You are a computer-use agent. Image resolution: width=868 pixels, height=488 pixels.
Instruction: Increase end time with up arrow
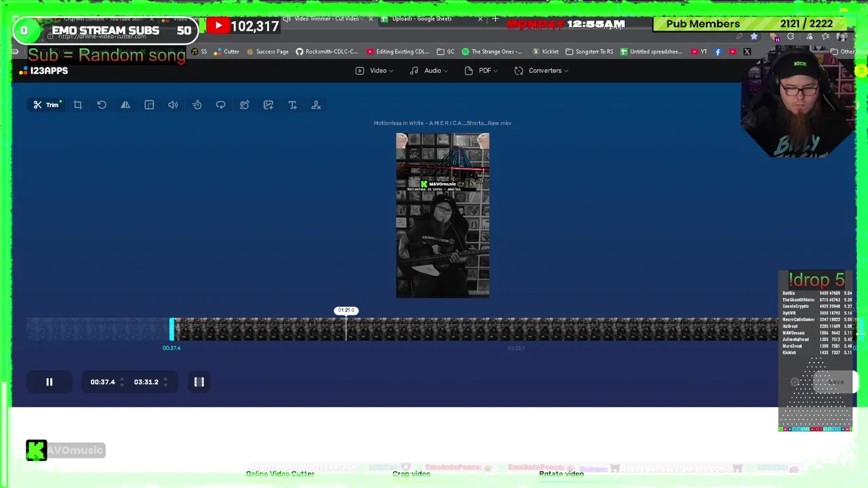165,380
